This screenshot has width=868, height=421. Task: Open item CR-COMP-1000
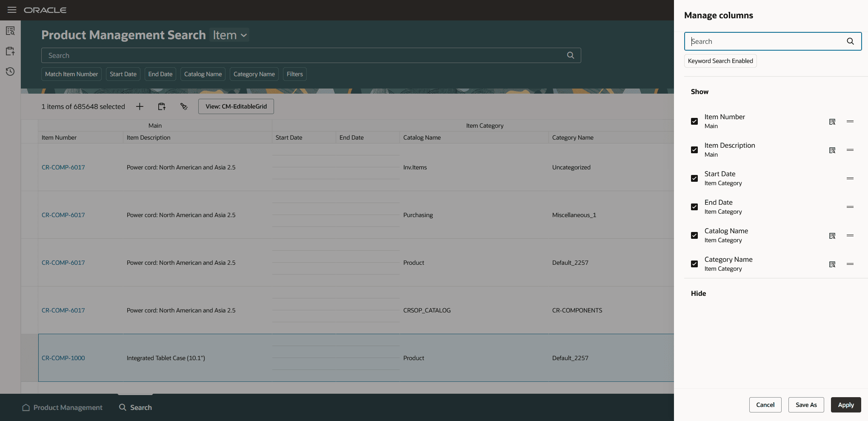[63, 358]
